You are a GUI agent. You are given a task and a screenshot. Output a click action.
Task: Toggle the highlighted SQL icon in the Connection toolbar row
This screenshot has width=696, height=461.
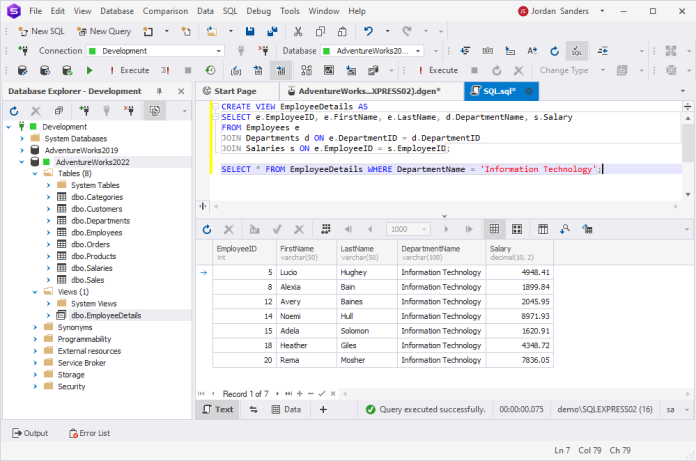(x=577, y=51)
